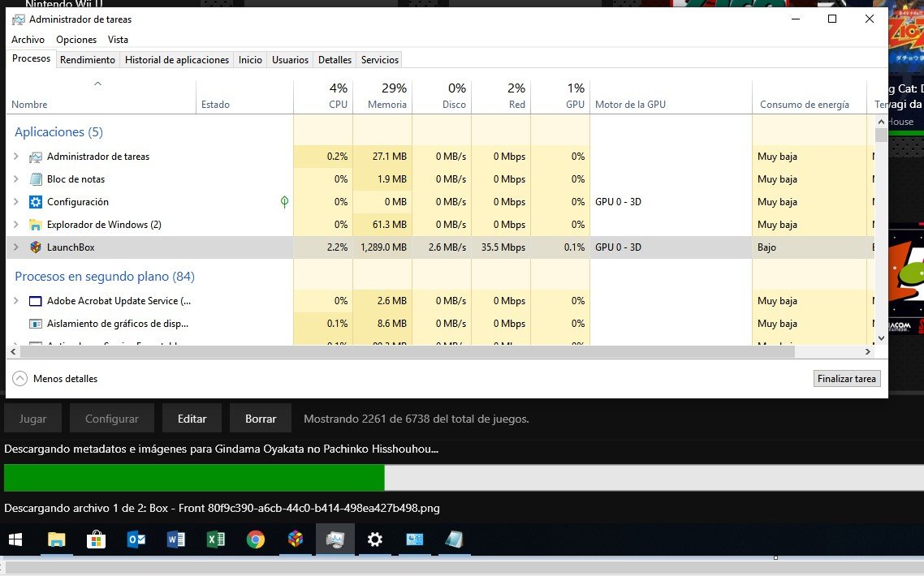Switch to the Usuarios tab
Image resolution: width=924 pixels, height=576 pixels.
(x=291, y=60)
